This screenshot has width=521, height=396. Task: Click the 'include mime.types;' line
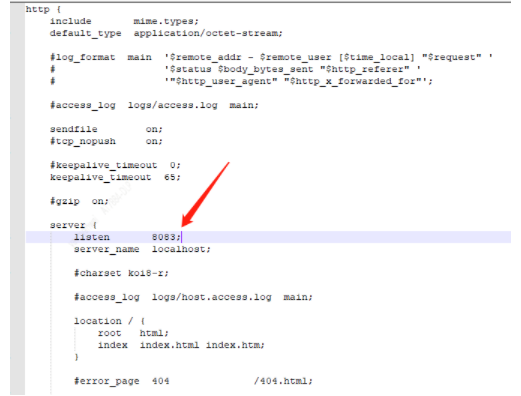point(124,21)
